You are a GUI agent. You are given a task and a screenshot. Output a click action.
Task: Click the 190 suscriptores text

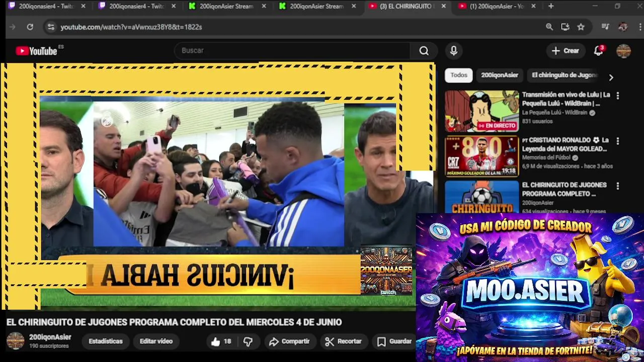[49, 346]
